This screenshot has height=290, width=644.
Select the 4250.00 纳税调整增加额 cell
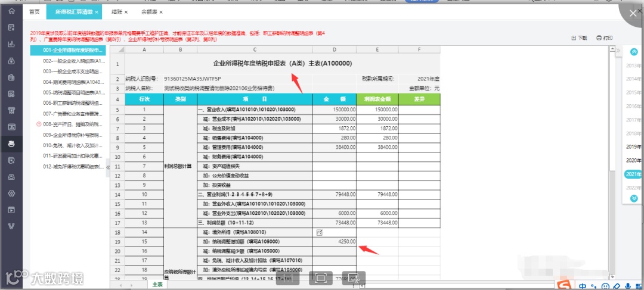coord(335,242)
